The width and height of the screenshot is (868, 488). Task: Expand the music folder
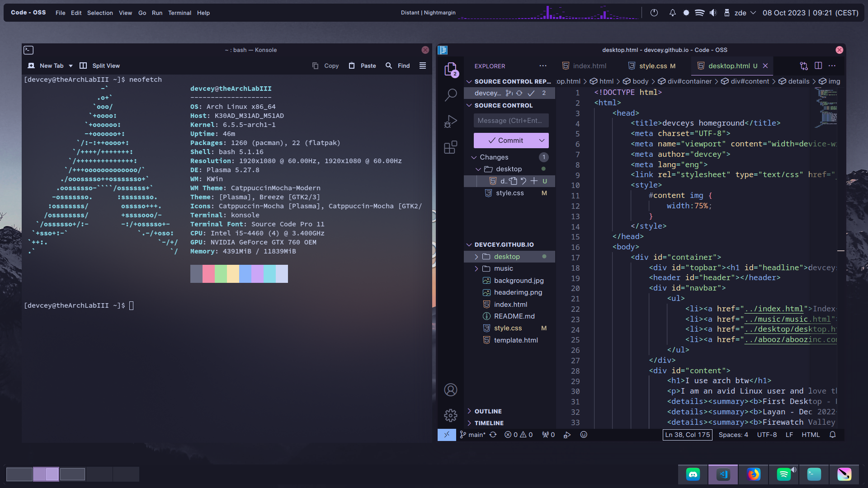[476, 268]
